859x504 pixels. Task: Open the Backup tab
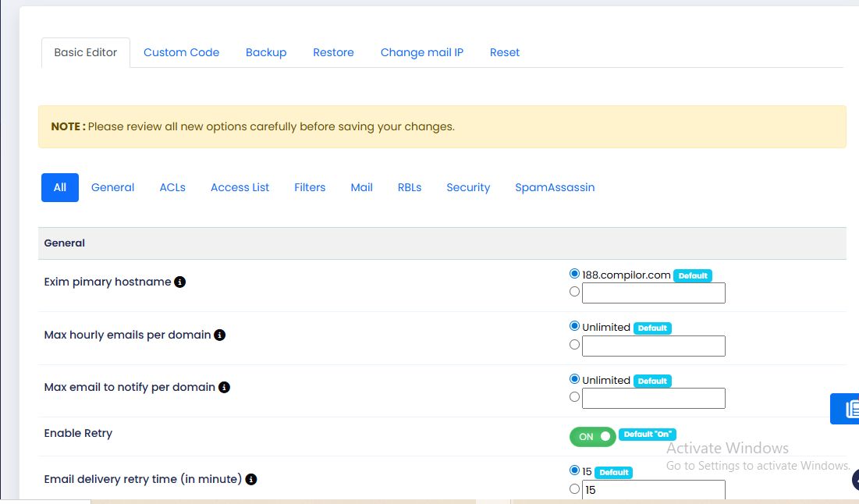point(266,52)
